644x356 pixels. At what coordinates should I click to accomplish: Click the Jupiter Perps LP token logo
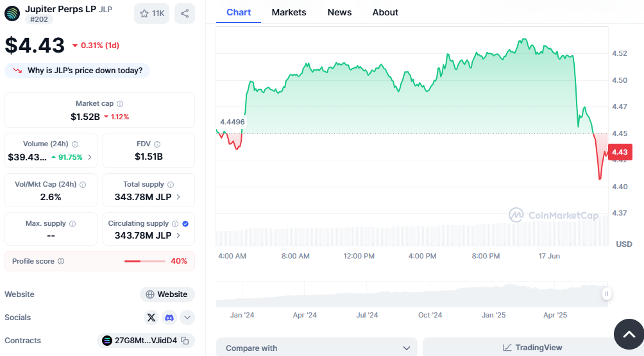[12, 13]
